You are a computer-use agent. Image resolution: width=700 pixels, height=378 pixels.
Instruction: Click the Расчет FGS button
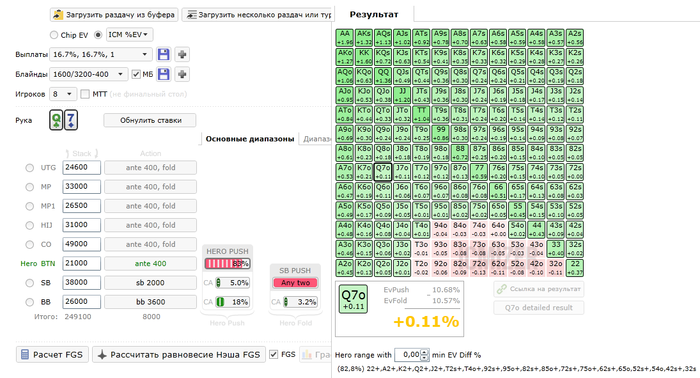click(52, 355)
